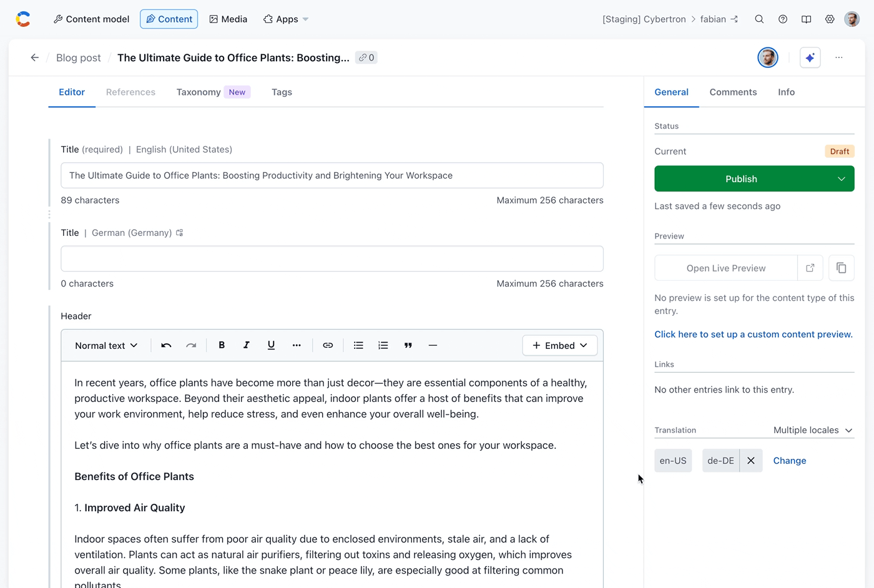Open the AI assistant sparkle icon
The width and height of the screenshot is (874, 588).
(810, 57)
